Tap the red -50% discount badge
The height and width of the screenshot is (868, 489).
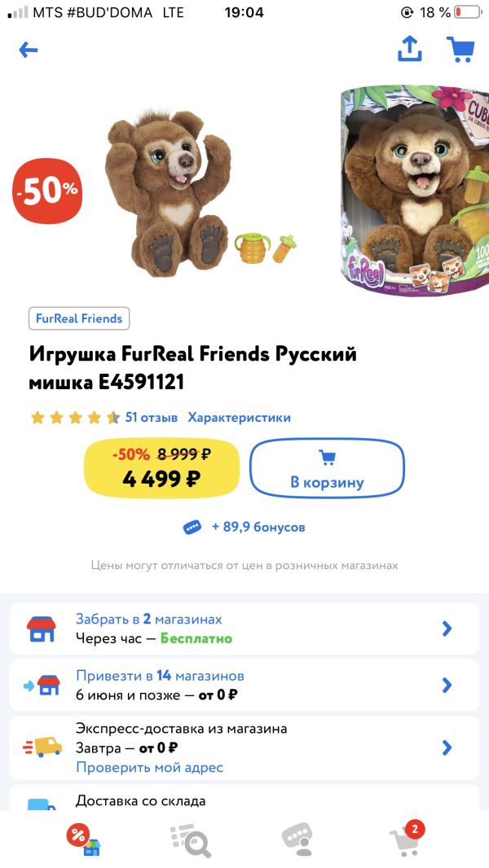(x=46, y=192)
